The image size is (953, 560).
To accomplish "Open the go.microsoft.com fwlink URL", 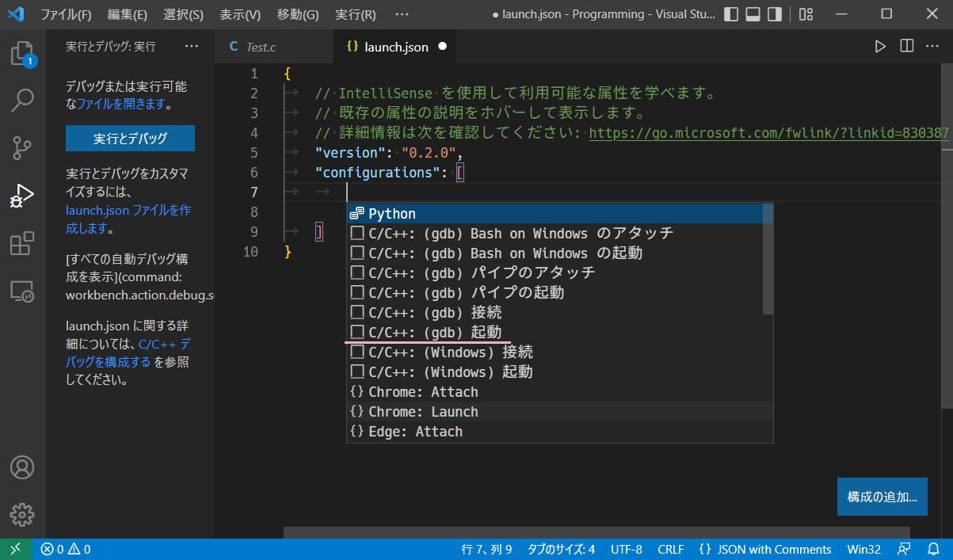I will [x=769, y=133].
